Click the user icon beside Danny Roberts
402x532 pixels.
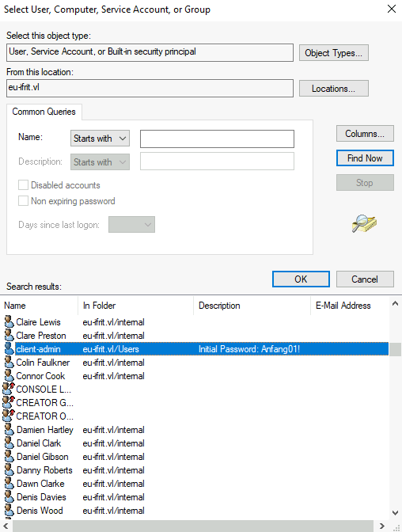pyautogui.click(x=9, y=470)
